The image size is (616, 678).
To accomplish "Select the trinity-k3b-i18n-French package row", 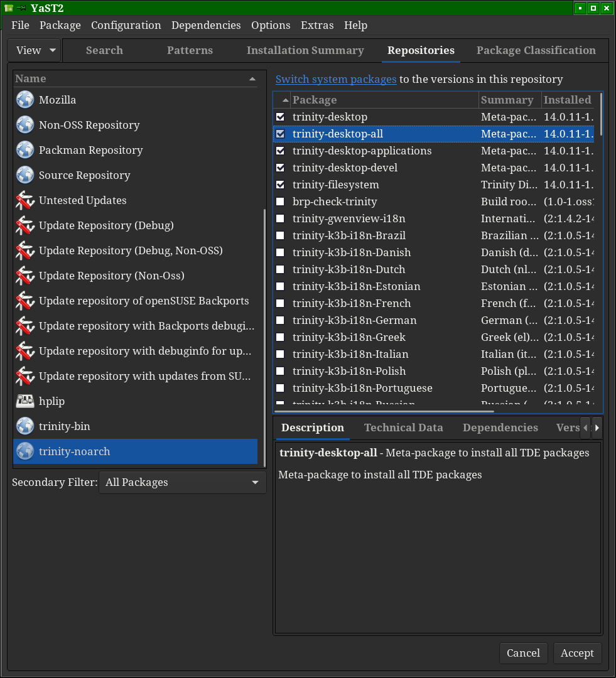I will tap(434, 303).
